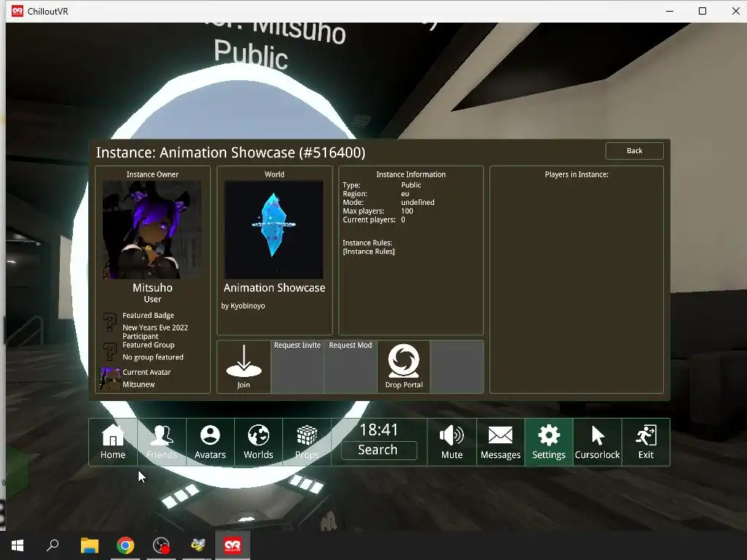
Task: Click Request Mod button
Action: pos(350,366)
